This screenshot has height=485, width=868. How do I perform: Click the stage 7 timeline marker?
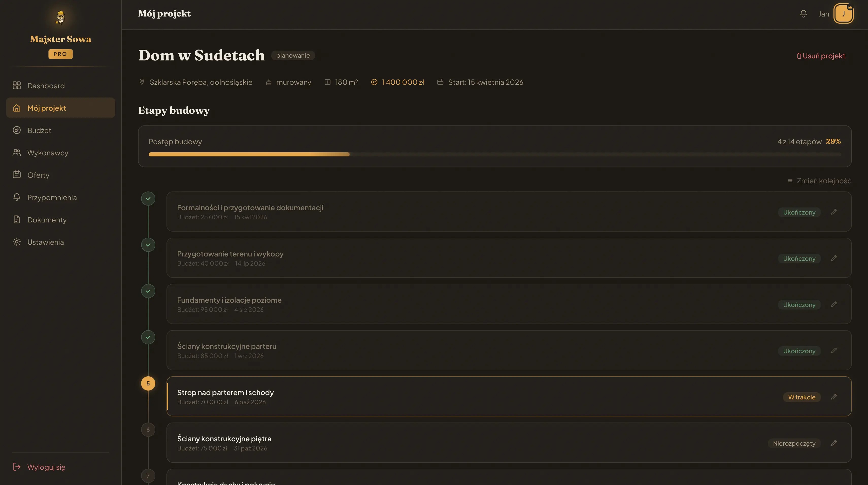pos(148,476)
